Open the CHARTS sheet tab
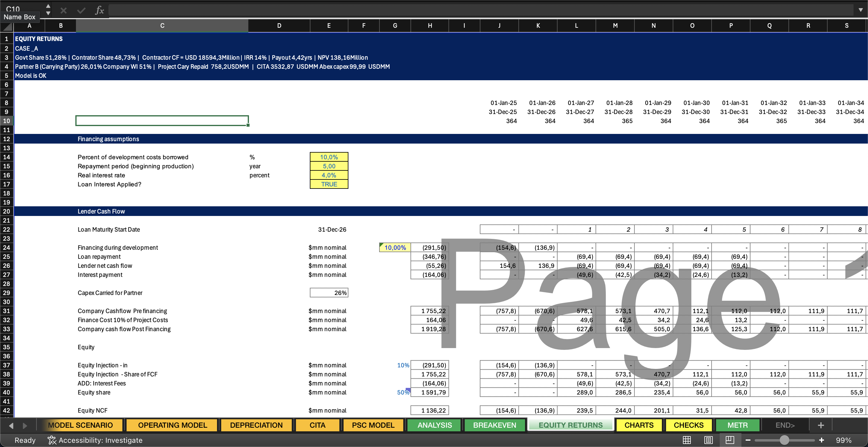 pyautogui.click(x=639, y=425)
